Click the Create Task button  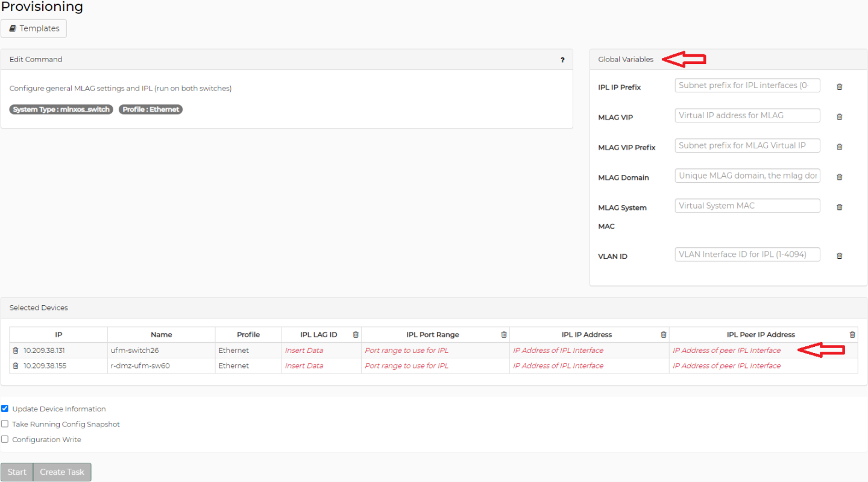coord(61,472)
